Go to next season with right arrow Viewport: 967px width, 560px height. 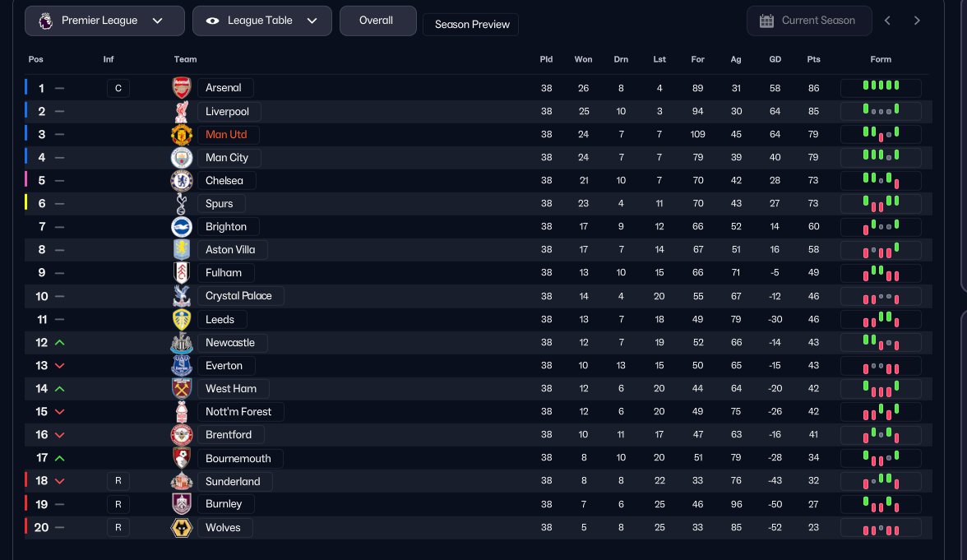917,21
